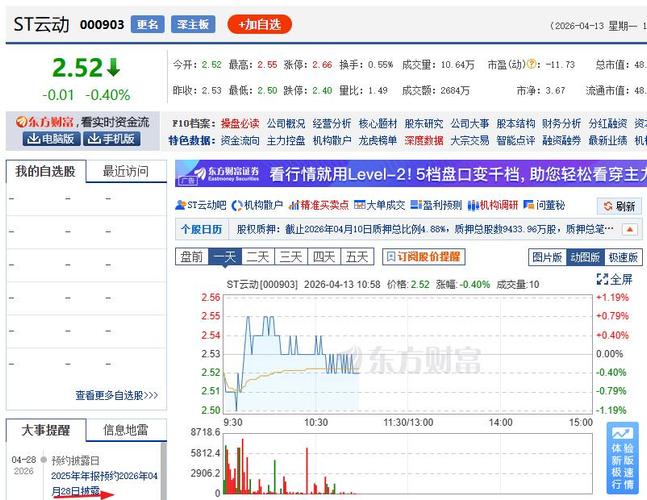Viewport: 647px width, 500px height.
Task: Click the 更名 badge
Action: pyautogui.click(x=147, y=24)
